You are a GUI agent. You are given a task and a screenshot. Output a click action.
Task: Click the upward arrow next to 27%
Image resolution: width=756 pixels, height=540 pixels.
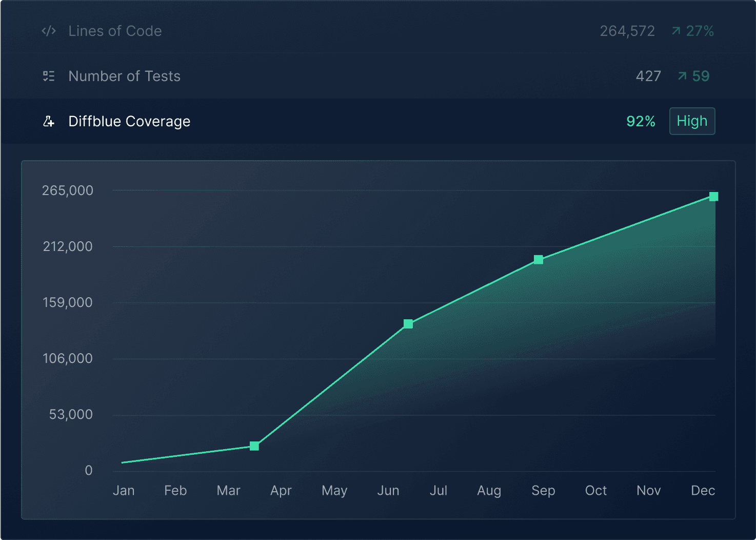tap(676, 31)
